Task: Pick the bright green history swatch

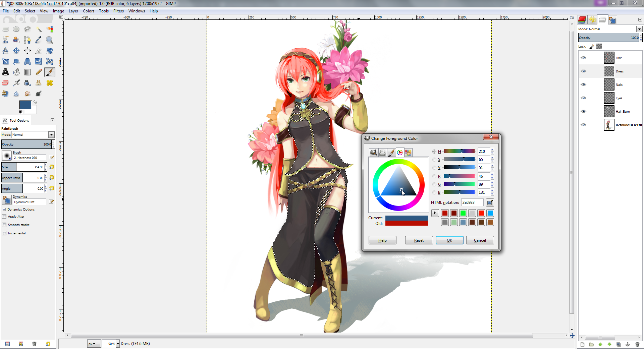Action: point(463,213)
